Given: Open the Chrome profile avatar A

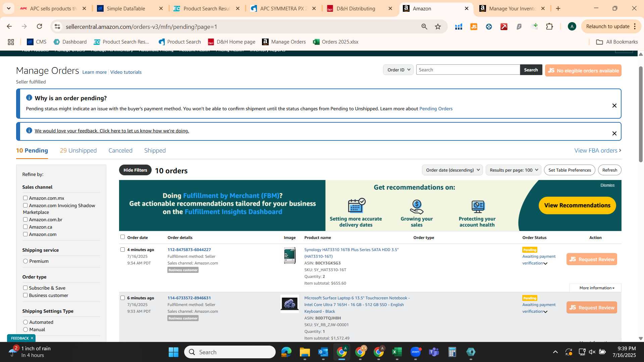Looking at the screenshot, I should coord(572,26).
